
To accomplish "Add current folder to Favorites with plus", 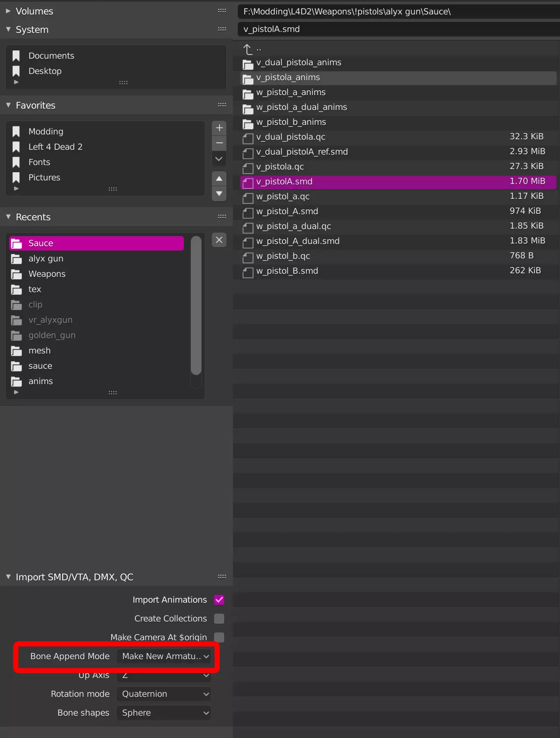I will click(x=219, y=128).
